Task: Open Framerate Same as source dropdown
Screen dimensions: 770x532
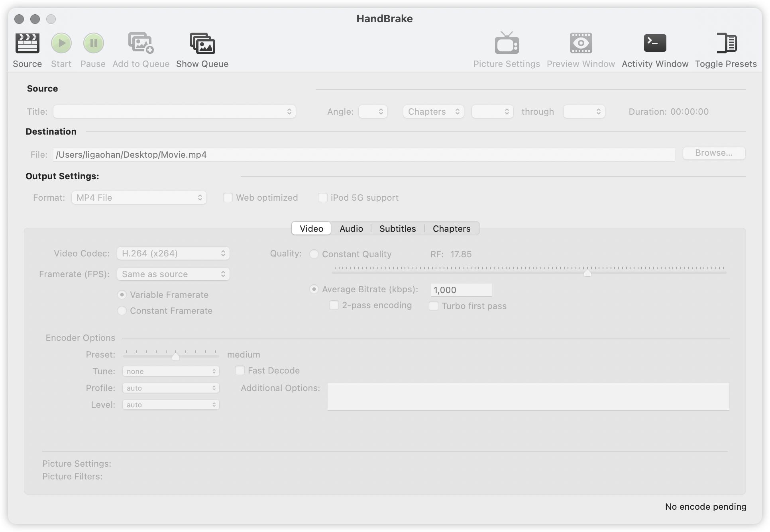Action: tap(173, 274)
